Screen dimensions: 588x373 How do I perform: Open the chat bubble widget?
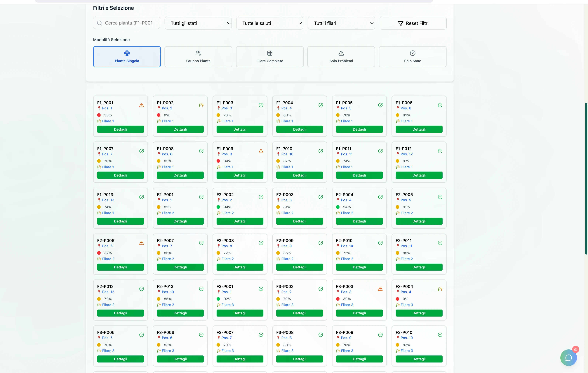coord(568,358)
